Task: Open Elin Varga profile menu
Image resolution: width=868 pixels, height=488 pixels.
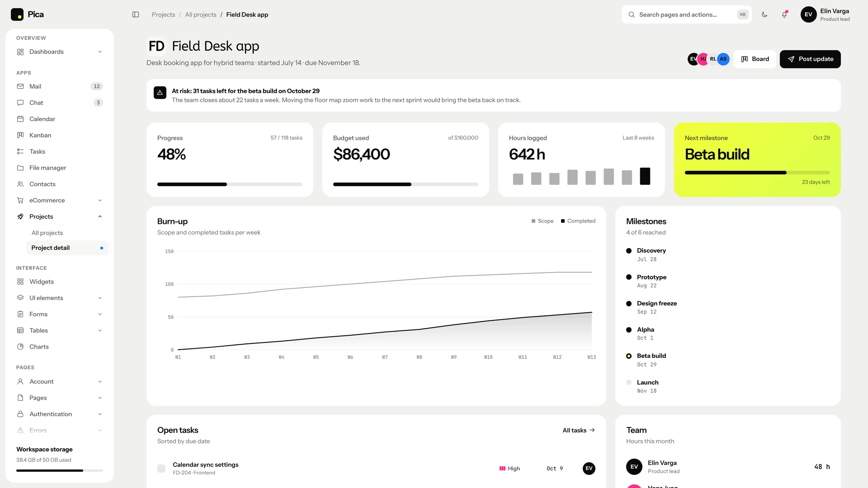Action: 826,14
